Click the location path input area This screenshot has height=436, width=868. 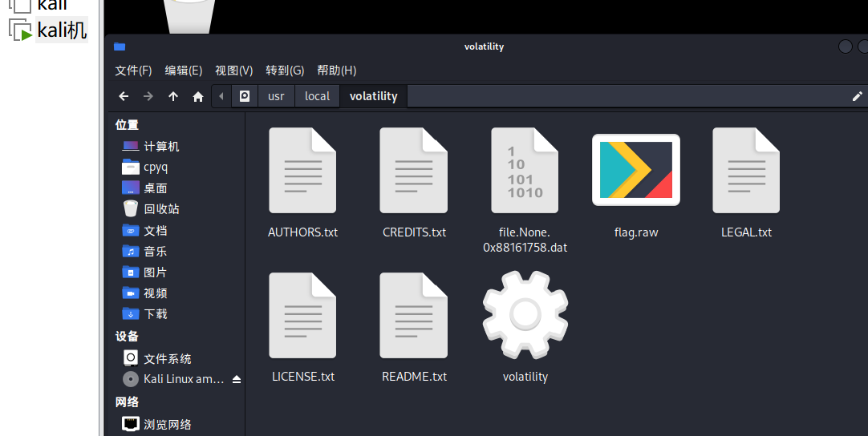point(628,96)
